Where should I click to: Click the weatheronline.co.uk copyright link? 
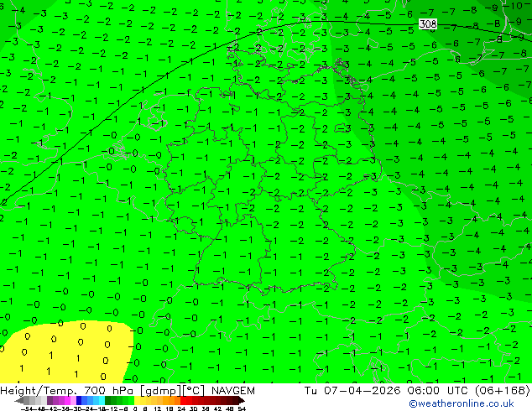point(462,403)
